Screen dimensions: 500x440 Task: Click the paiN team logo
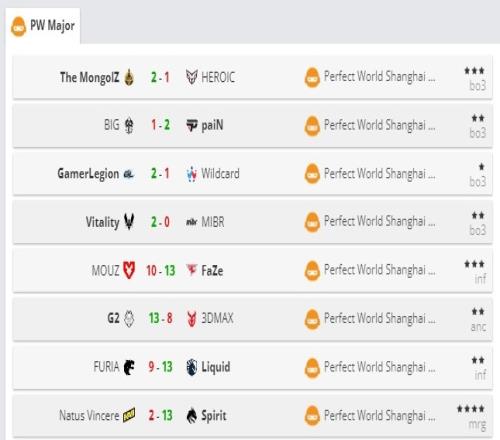(x=192, y=126)
